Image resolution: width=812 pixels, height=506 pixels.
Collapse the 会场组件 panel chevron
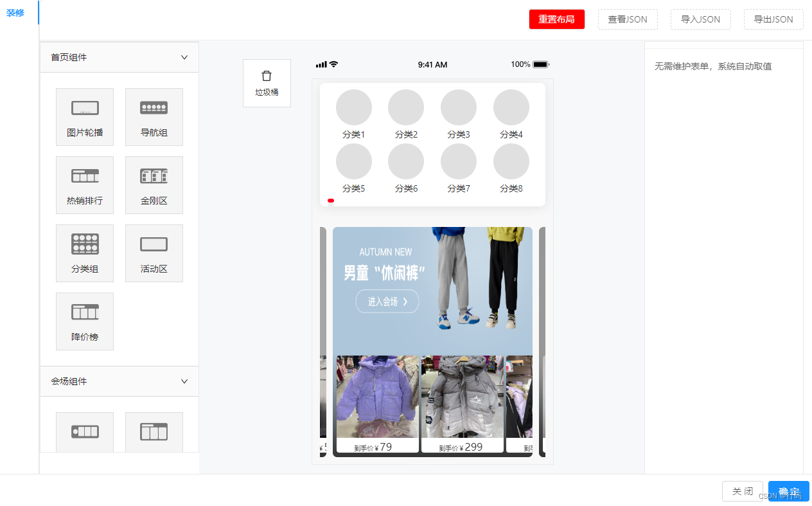tap(184, 381)
